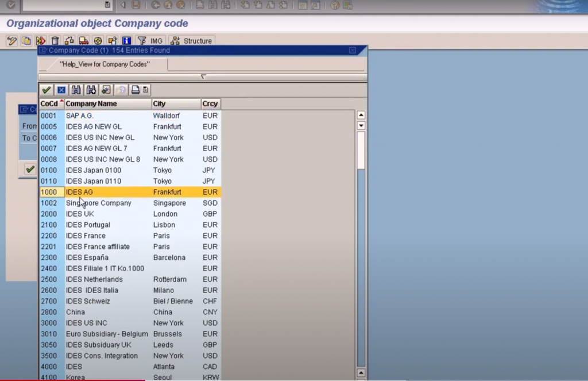The width and height of the screenshot is (588, 381).
Task: Select the IDES España Barcelona row
Action: [130, 257]
